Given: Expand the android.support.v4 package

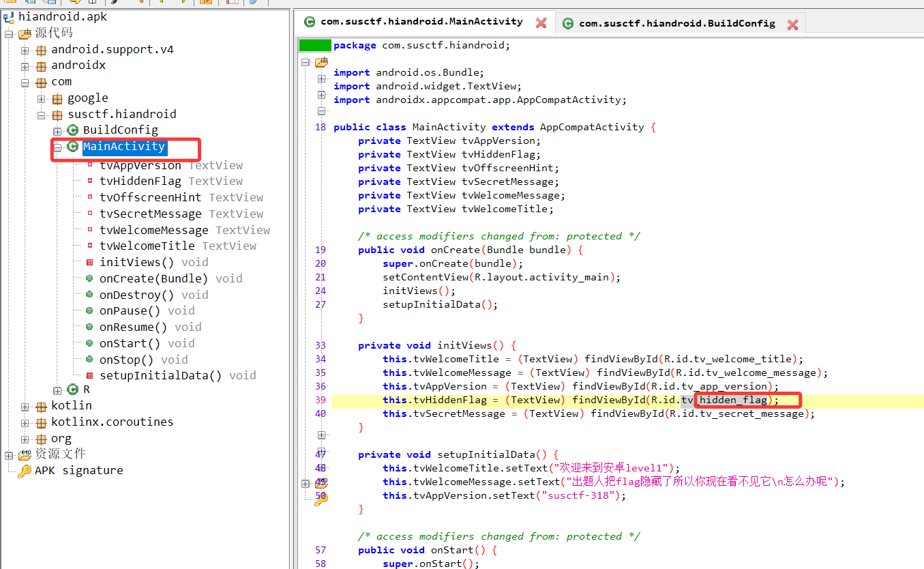Looking at the screenshot, I should coord(25,50).
